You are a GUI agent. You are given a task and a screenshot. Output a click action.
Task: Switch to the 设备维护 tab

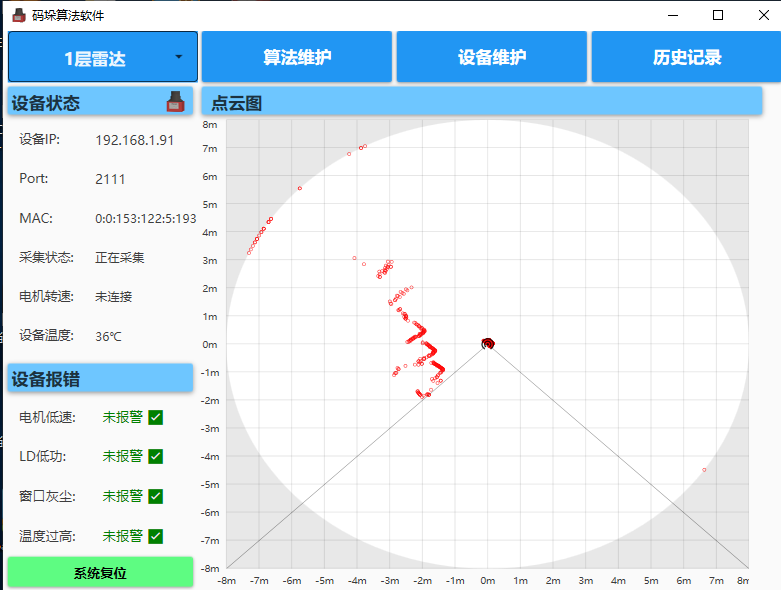coord(492,57)
